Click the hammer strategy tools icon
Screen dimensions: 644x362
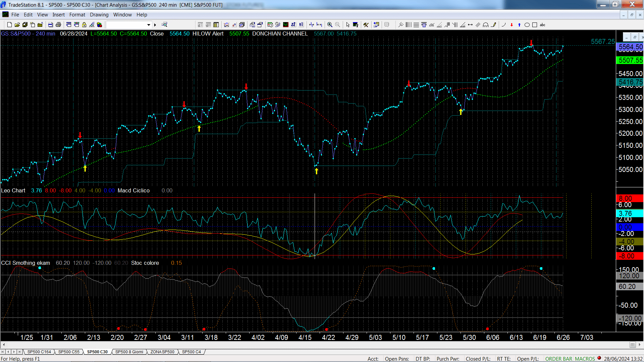pyautogui.click(x=366, y=25)
